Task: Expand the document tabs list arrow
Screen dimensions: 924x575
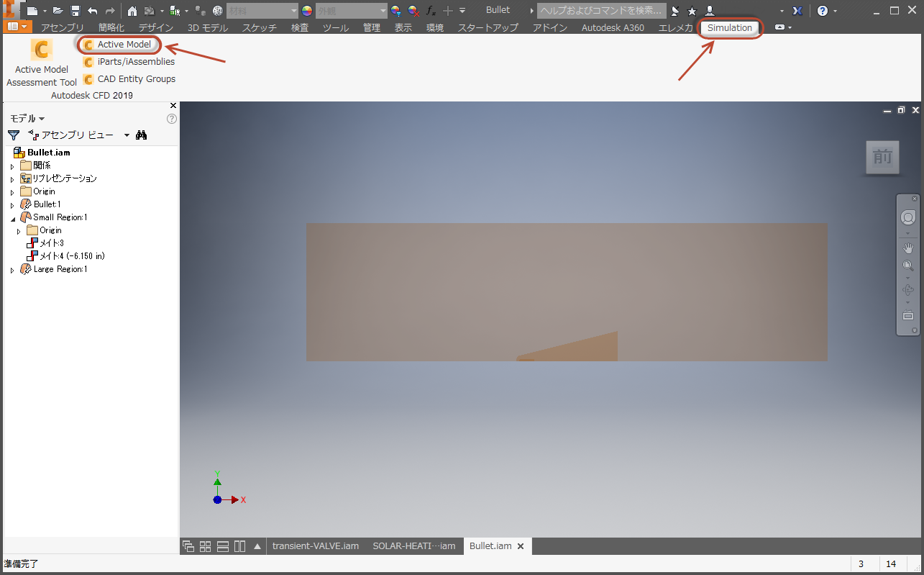Action: 257,546
